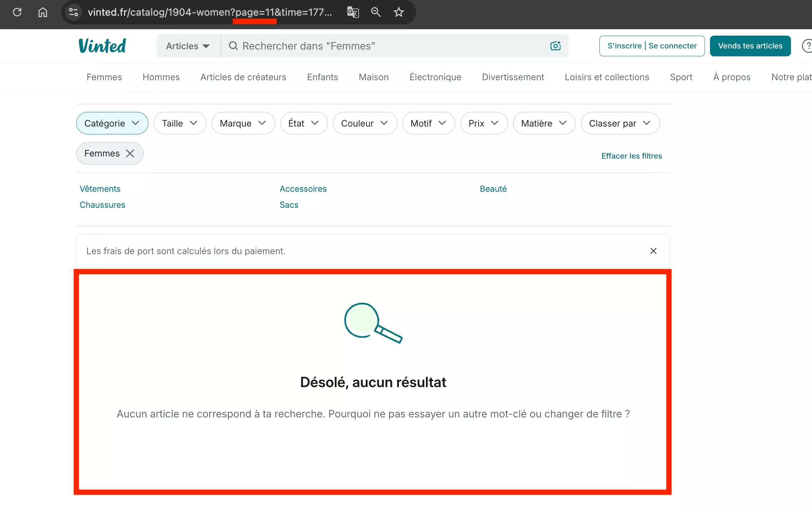Click the Vends tes articles button

point(750,46)
